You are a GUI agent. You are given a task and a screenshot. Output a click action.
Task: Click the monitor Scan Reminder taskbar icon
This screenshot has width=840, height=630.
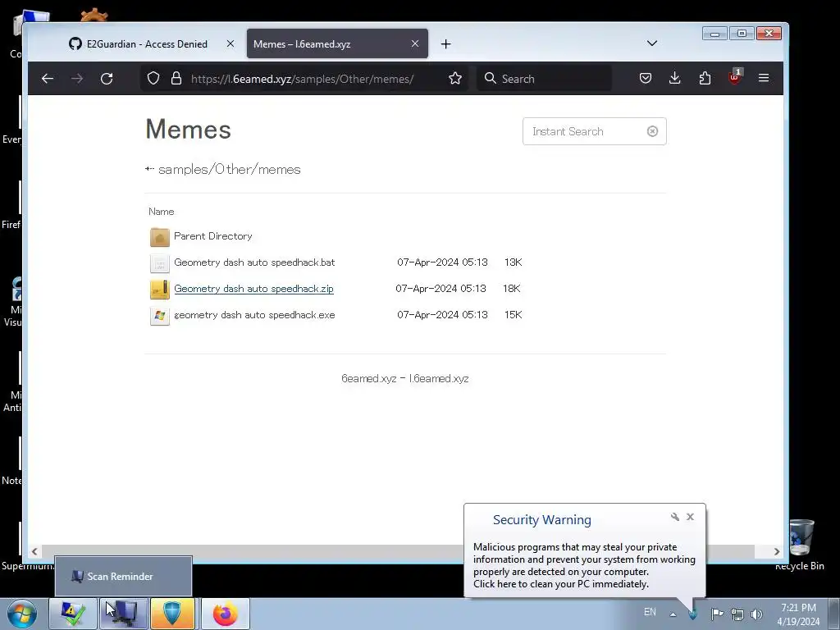pyautogui.click(x=123, y=614)
